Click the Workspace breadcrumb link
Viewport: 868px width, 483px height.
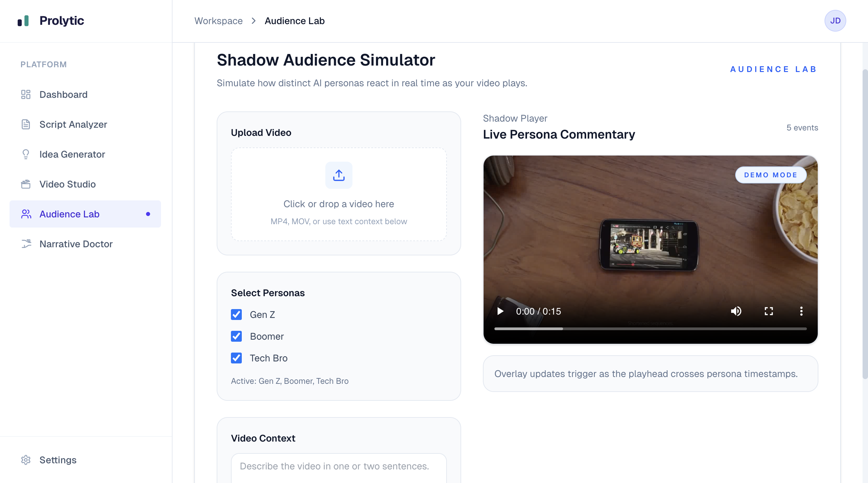(x=218, y=21)
